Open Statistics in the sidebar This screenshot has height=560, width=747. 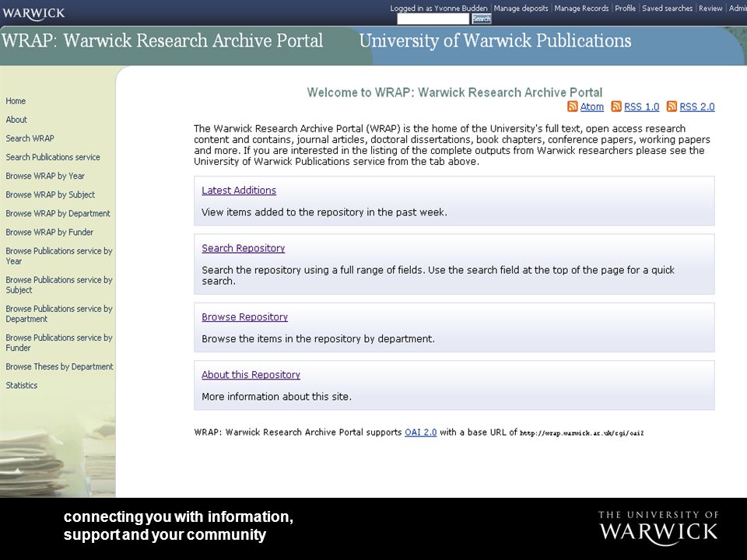22,385
